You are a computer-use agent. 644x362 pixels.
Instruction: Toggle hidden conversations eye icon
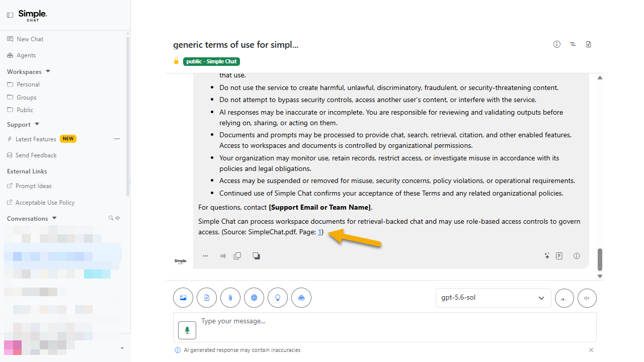118,218
